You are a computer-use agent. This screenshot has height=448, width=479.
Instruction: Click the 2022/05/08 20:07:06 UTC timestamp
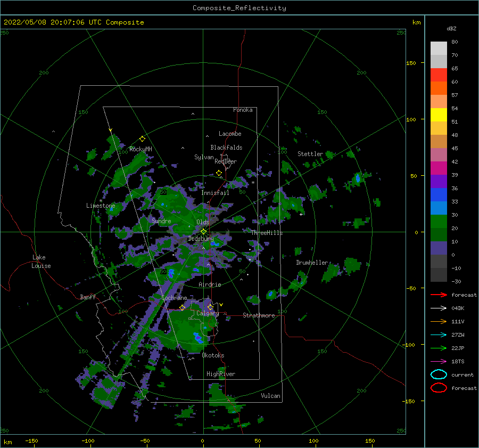click(x=73, y=22)
